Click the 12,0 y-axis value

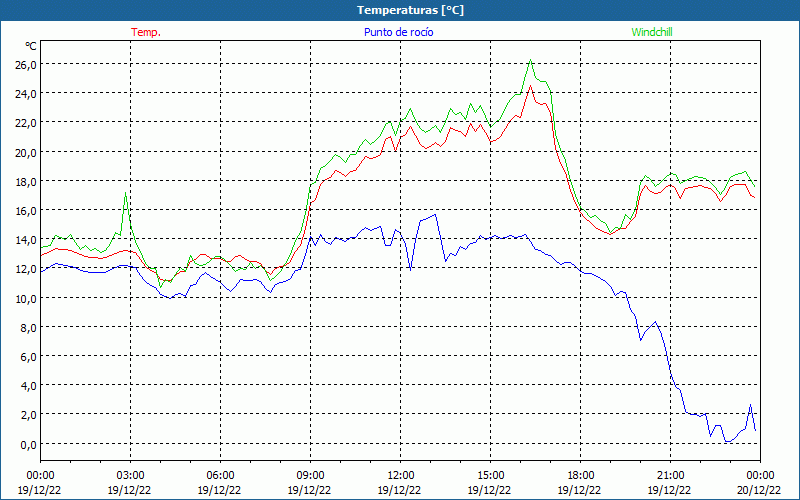tap(26, 269)
